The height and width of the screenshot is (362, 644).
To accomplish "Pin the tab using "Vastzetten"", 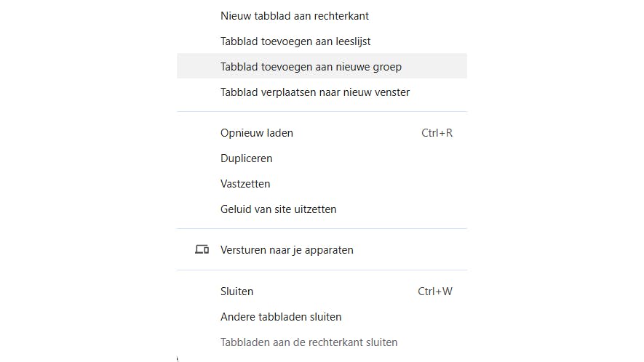I will tap(245, 184).
